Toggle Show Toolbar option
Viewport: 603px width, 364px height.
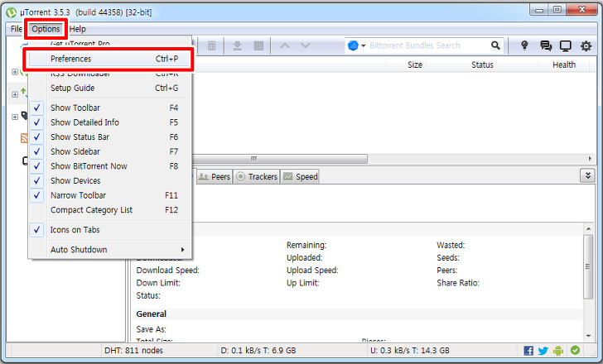coord(110,108)
